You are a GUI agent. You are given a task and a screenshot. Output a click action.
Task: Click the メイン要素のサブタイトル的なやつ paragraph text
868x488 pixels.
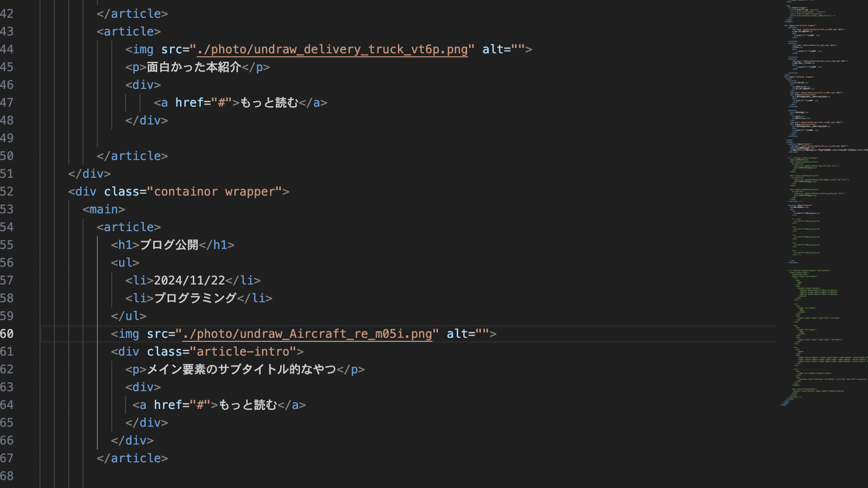[x=241, y=369]
